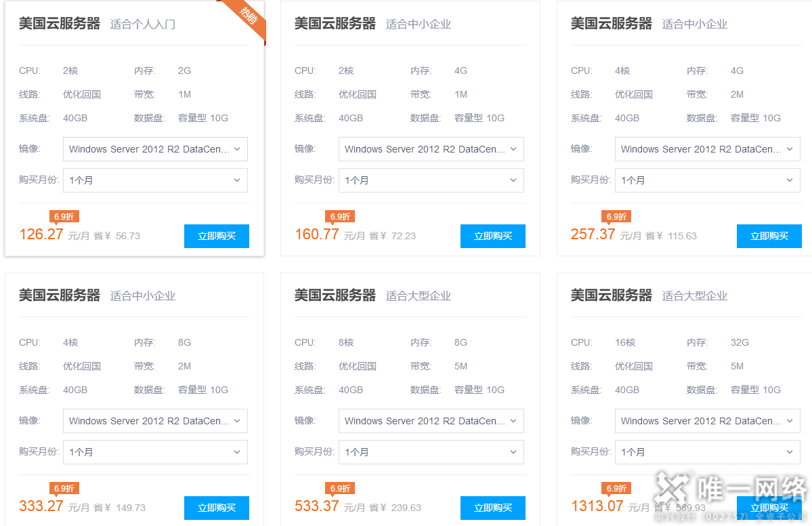This screenshot has width=812, height=526.
Task: Click 6.9折 discount tag above 533.37
Action: 340,488
